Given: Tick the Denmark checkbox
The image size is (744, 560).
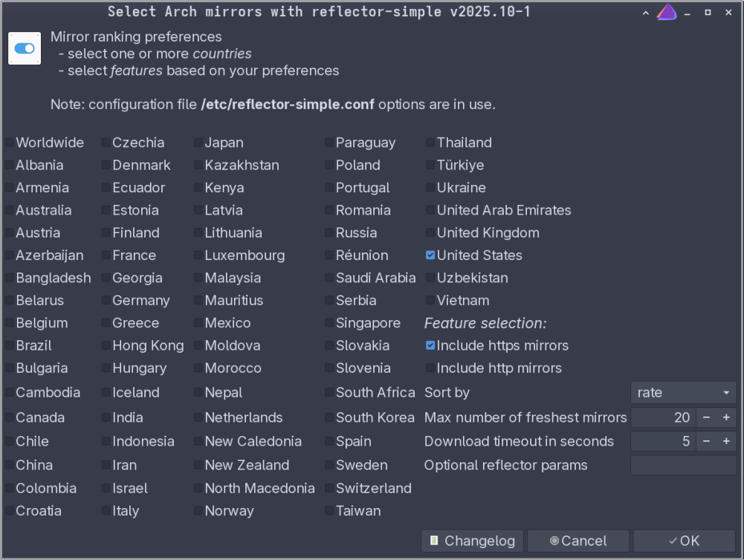Looking at the screenshot, I should (106, 165).
